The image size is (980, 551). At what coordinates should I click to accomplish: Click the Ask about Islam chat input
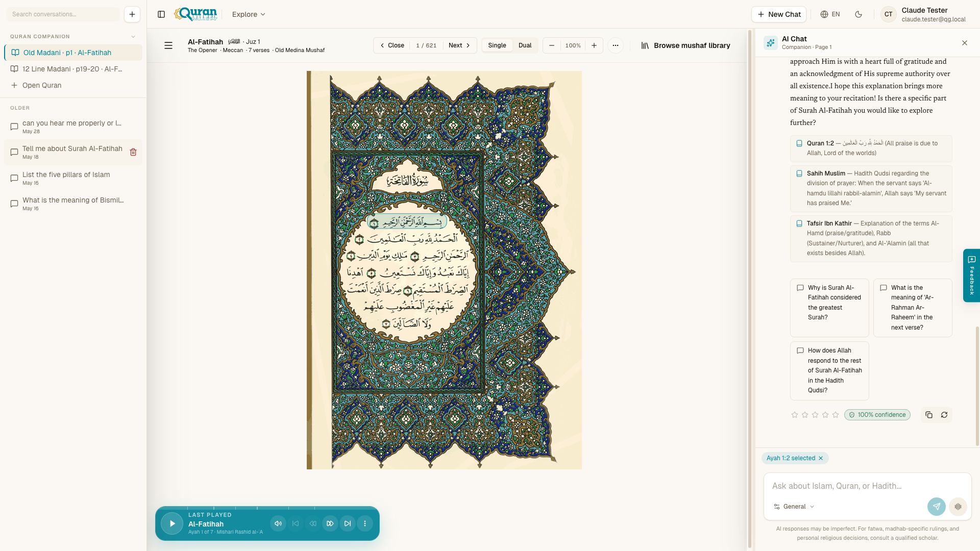click(x=867, y=486)
